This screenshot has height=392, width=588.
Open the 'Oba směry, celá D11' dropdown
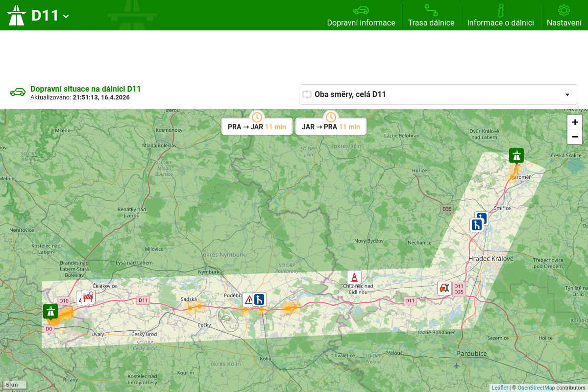click(x=438, y=94)
